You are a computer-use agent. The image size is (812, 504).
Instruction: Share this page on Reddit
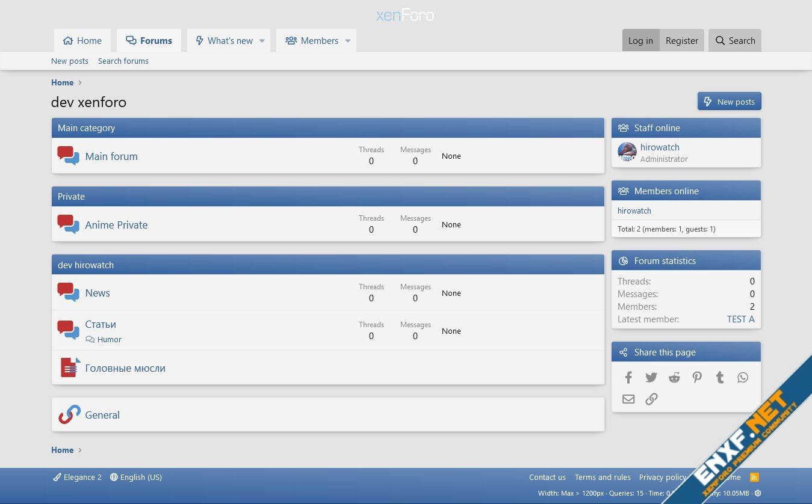point(674,378)
